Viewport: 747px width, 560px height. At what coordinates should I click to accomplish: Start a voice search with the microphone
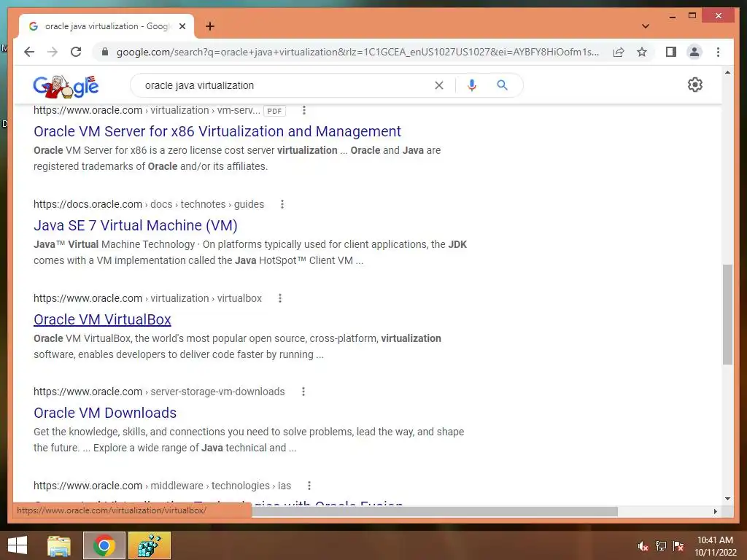tap(472, 85)
